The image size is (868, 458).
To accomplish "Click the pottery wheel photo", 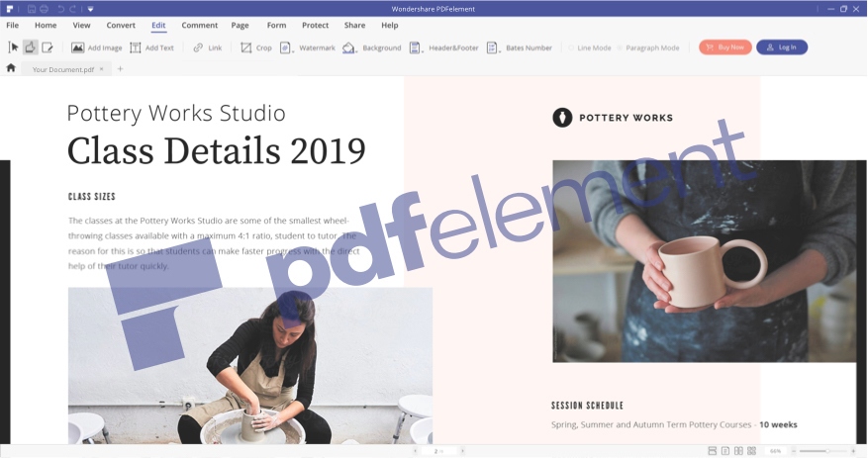I will point(250,366).
